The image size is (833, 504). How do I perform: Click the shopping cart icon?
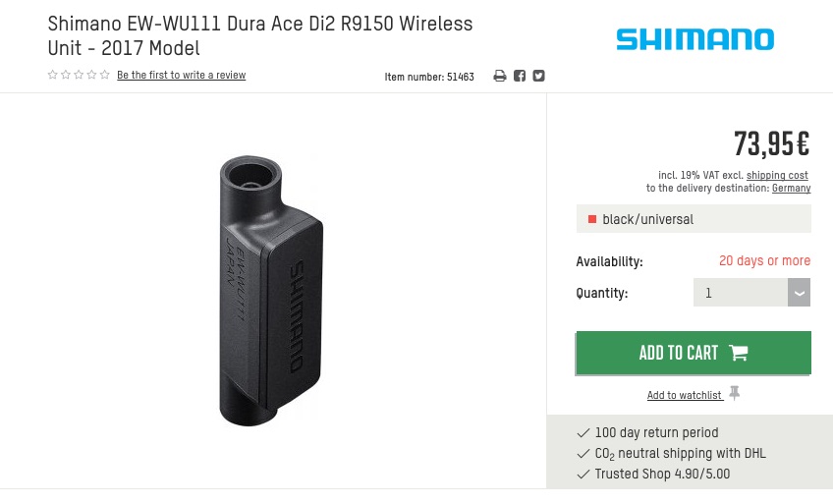coord(739,353)
